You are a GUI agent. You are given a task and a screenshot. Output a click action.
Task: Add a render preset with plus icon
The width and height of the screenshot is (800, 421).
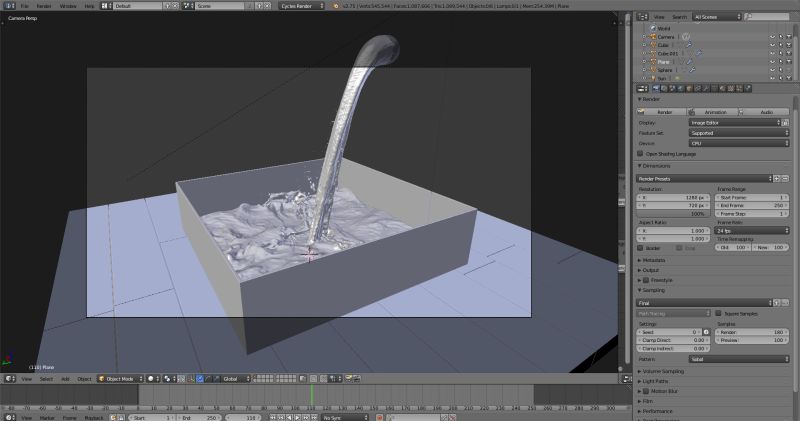click(x=777, y=179)
